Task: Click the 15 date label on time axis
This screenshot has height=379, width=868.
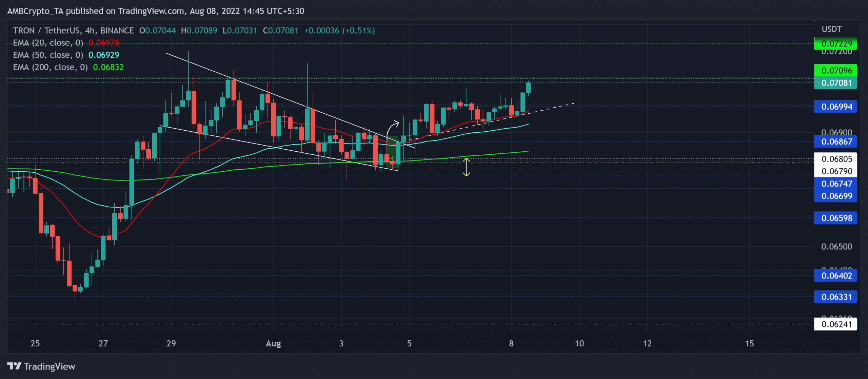Action: click(749, 343)
